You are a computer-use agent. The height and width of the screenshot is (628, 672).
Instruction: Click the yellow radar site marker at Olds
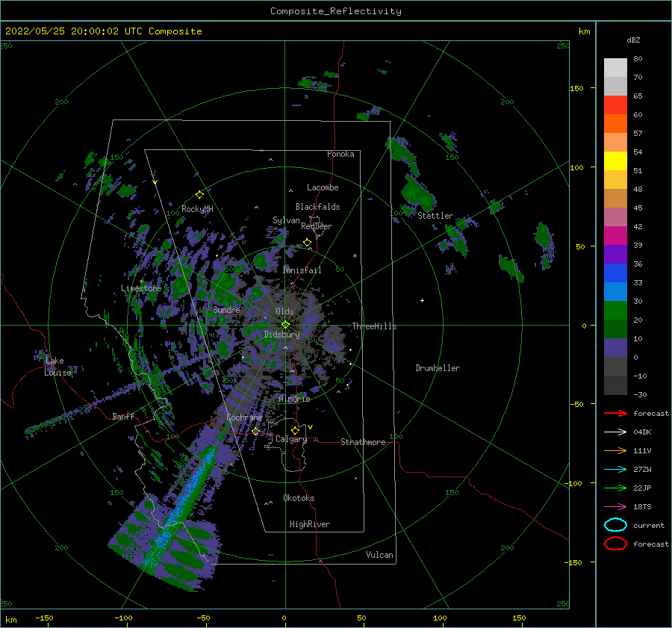point(285,325)
